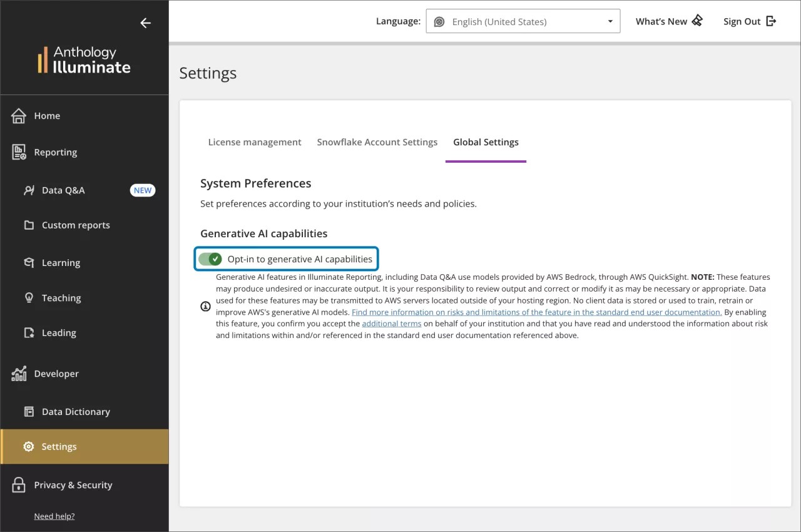801x532 pixels.
Task: Open Data Q&A from the sidebar
Action: pyautogui.click(x=29, y=190)
